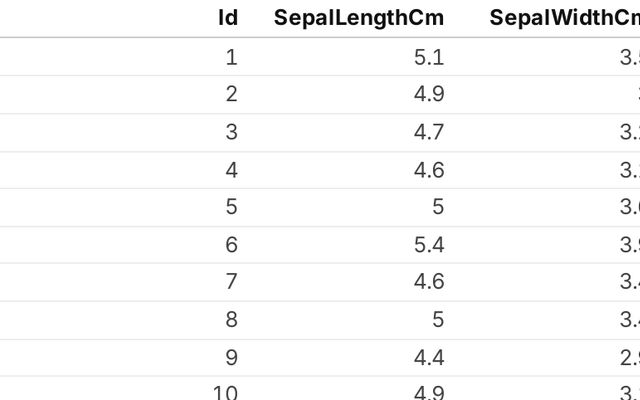The height and width of the screenshot is (400, 640).
Task: Click the SepalLengthCm cell showing 5.4
Action: (428, 245)
